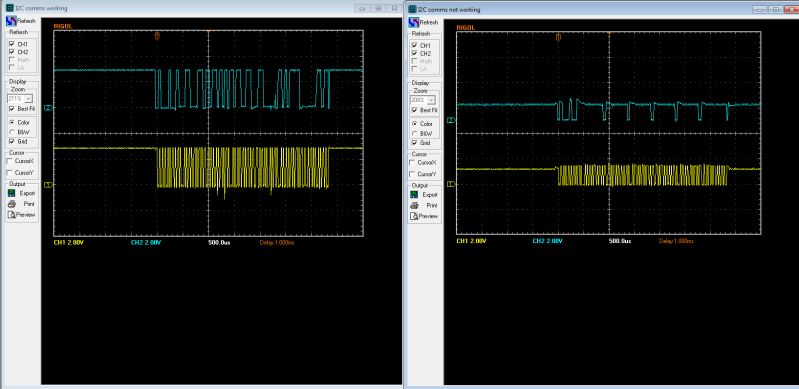Click 'Delay:1.000ms' label under right 'not working' plot
This screenshot has width=799, height=389.
676,241
